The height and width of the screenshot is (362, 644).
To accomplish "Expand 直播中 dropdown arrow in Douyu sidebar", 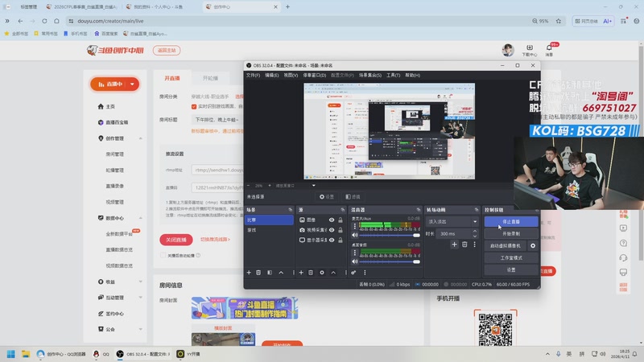I will pyautogui.click(x=132, y=84).
